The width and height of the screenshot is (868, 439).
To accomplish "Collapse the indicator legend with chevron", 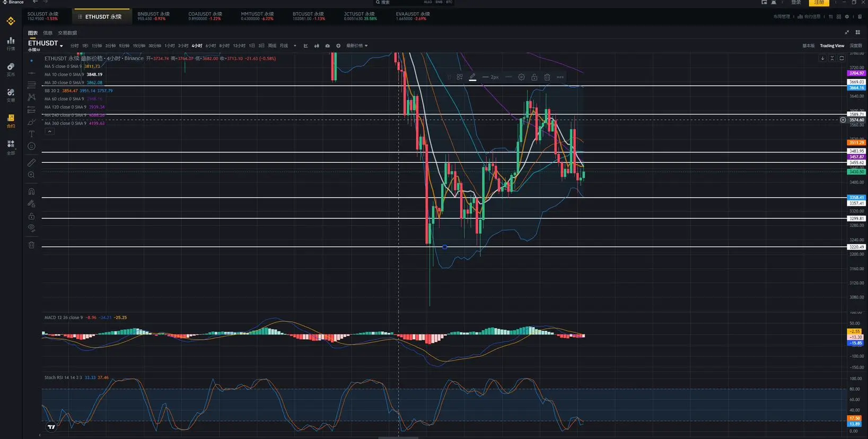I will [49, 131].
